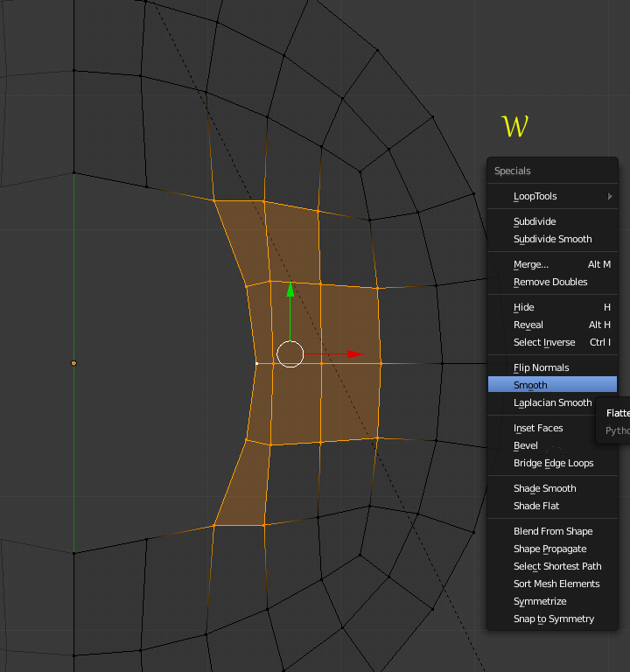Click the white active vertex
The height and width of the screenshot is (672, 630).
(256, 363)
